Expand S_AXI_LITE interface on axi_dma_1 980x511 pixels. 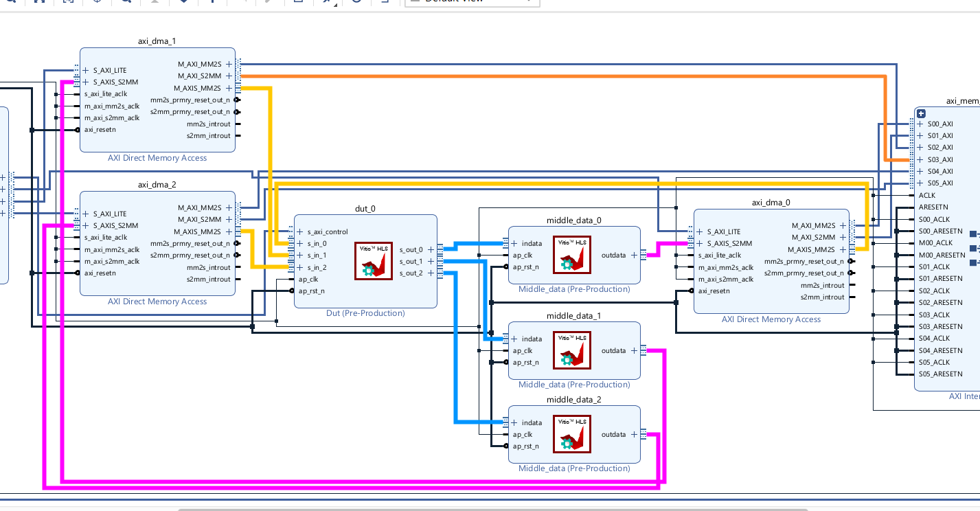[86, 70]
